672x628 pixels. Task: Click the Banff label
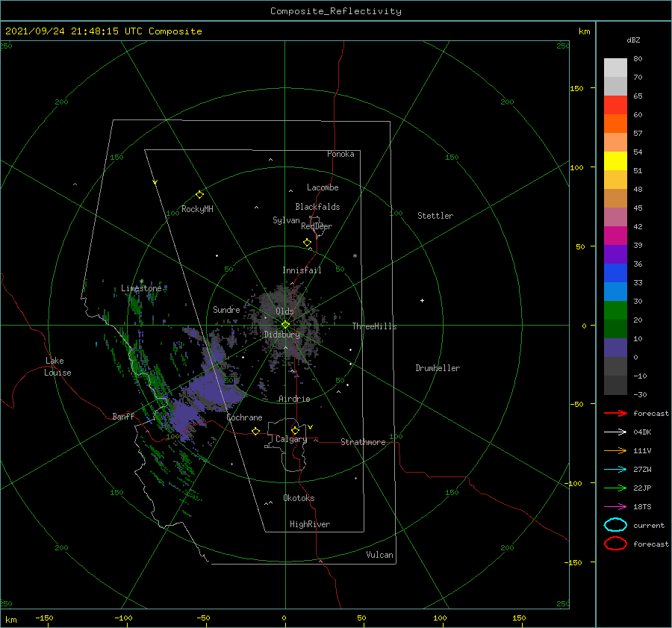[x=123, y=416]
